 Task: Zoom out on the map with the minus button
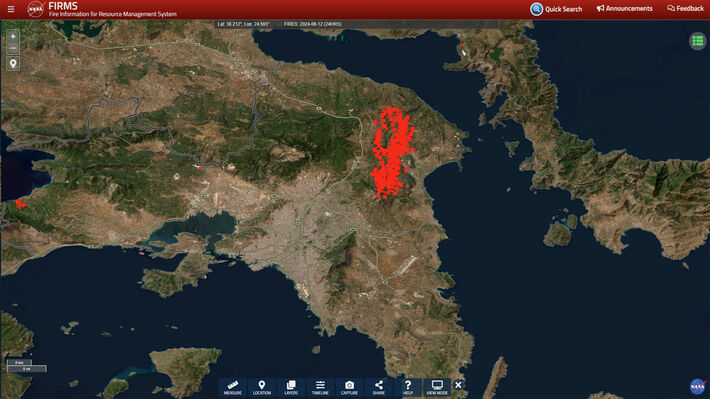tap(13, 48)
